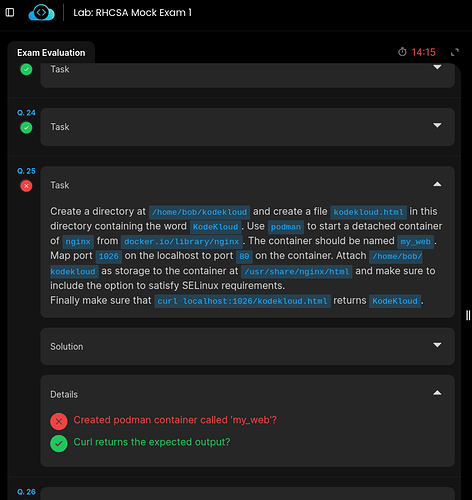
Task: Click the lab title 'Lab: RHCSA Mock Exam 1'
Action: point(132,13)
